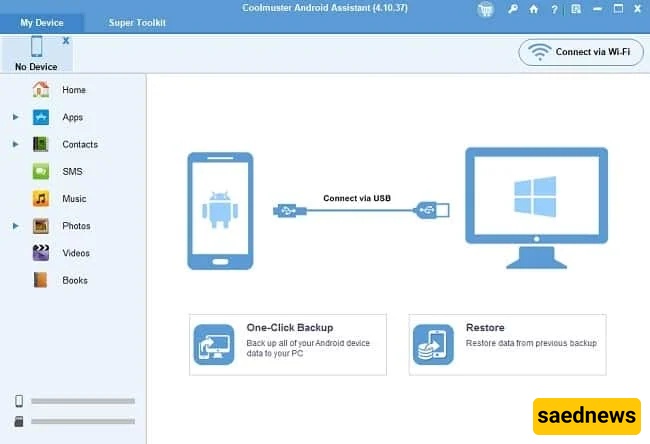Viewport: 650px width, 444px height.
Task: Expand the Photos tree node
Action: click(15, 226)
